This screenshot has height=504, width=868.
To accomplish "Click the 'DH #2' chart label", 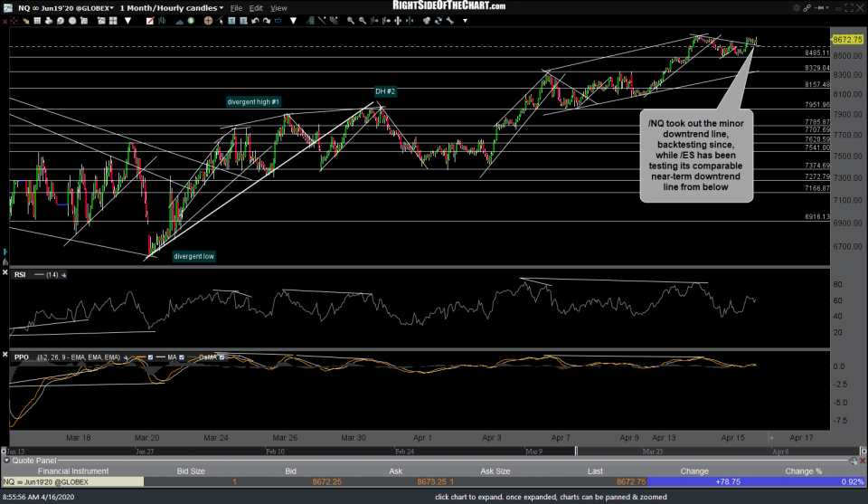I will tap(385, 91).
